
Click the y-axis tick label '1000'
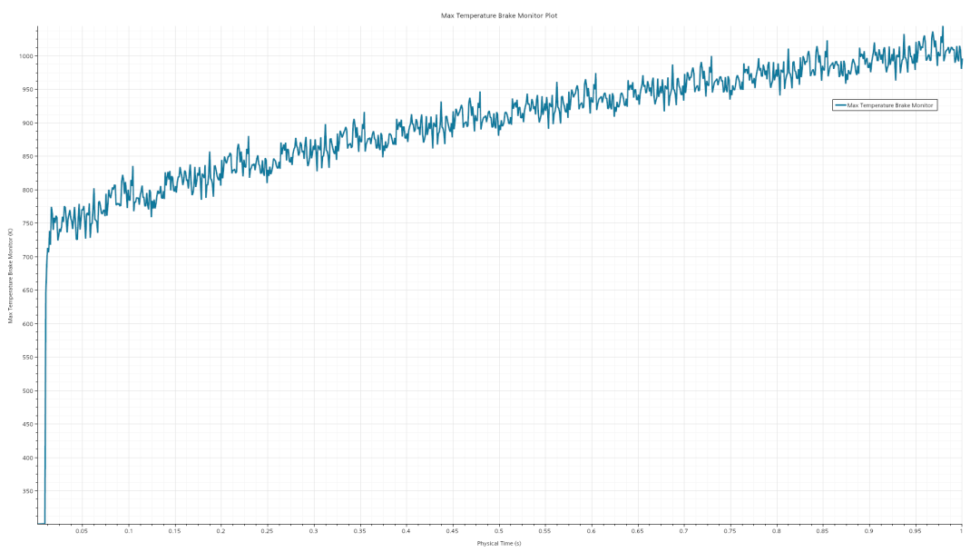click(x=25, y=56)
